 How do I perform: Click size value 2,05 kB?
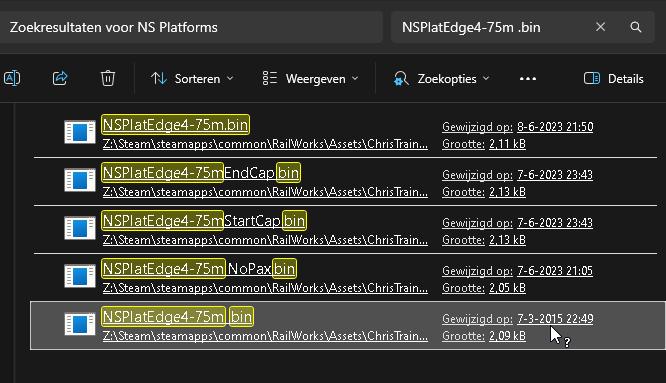coord(507,288)
